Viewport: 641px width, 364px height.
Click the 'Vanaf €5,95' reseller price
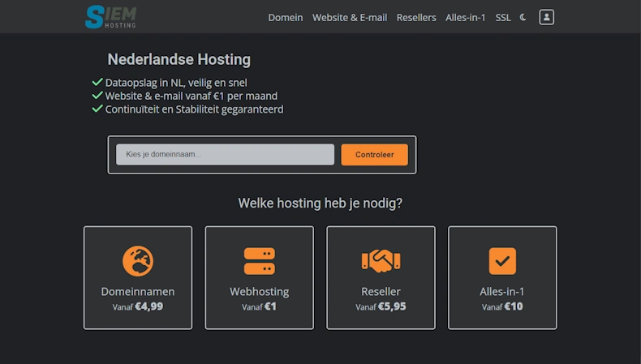click(x=381, y=307)
